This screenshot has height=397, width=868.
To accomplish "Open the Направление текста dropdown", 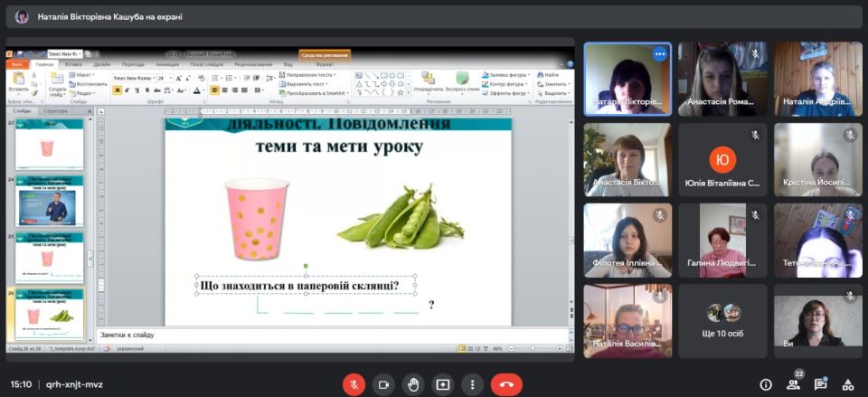I will click(x=307, y=75).
